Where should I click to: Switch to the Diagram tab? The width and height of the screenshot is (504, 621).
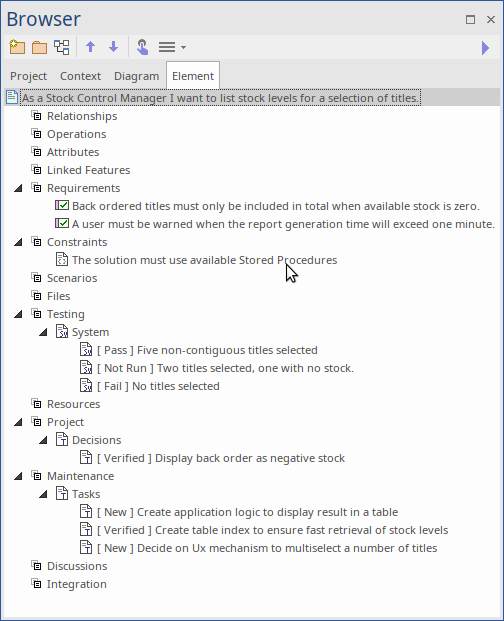click(137, 76)
